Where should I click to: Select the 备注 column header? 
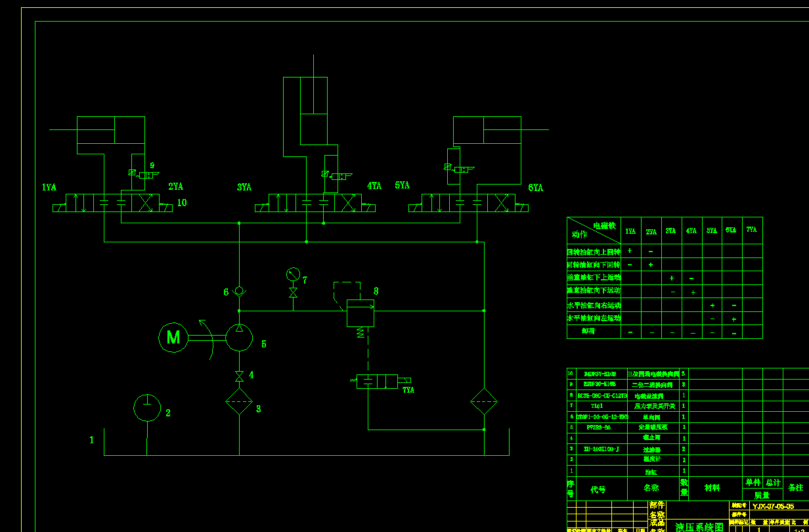pyautogui.click(x=796, y=487)
